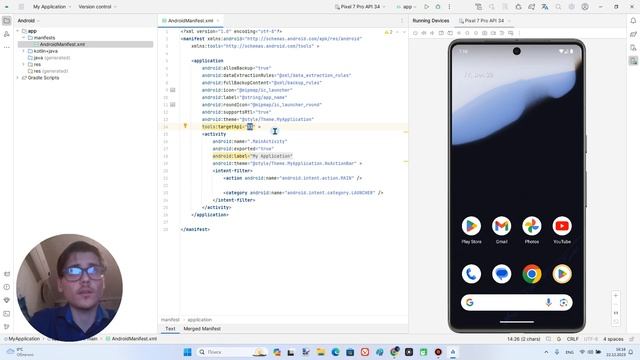Open Pixel 7 Pro API 34 device selector
The height and width of the screenshot is (360, 640).
click(x=360, y=7)
